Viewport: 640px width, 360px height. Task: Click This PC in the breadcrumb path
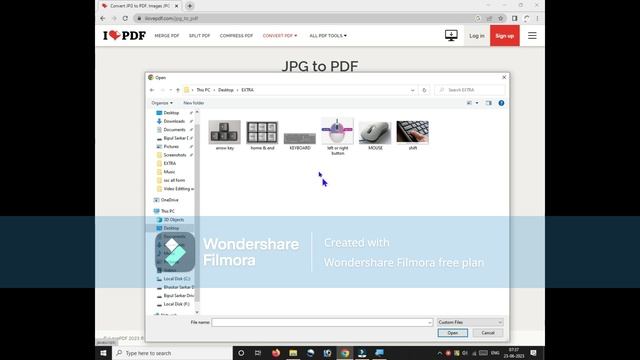coord(203,90)
